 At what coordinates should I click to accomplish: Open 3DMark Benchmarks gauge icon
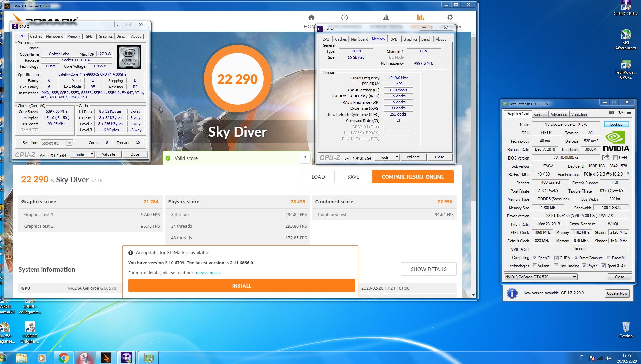coord(344,17)
